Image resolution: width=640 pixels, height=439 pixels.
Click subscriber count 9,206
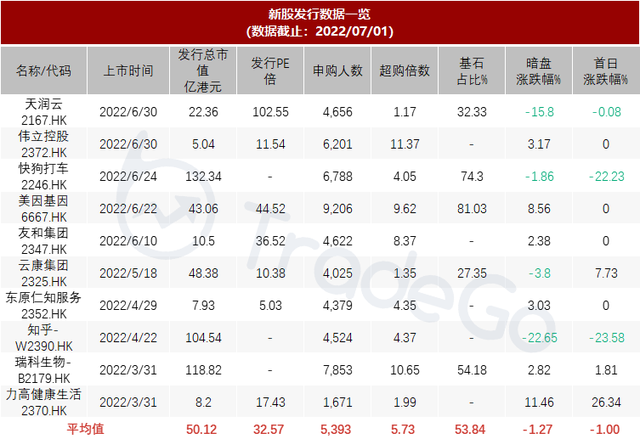pos(338,208)
